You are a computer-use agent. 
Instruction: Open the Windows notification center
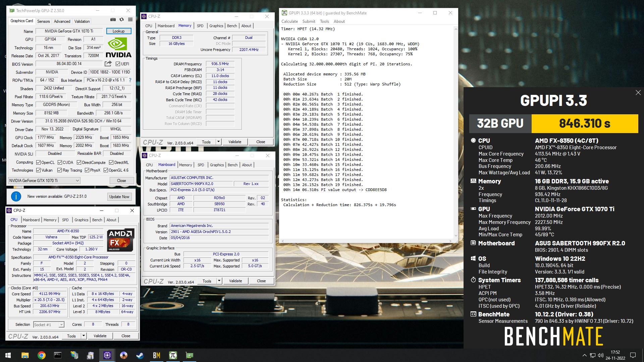633,355
